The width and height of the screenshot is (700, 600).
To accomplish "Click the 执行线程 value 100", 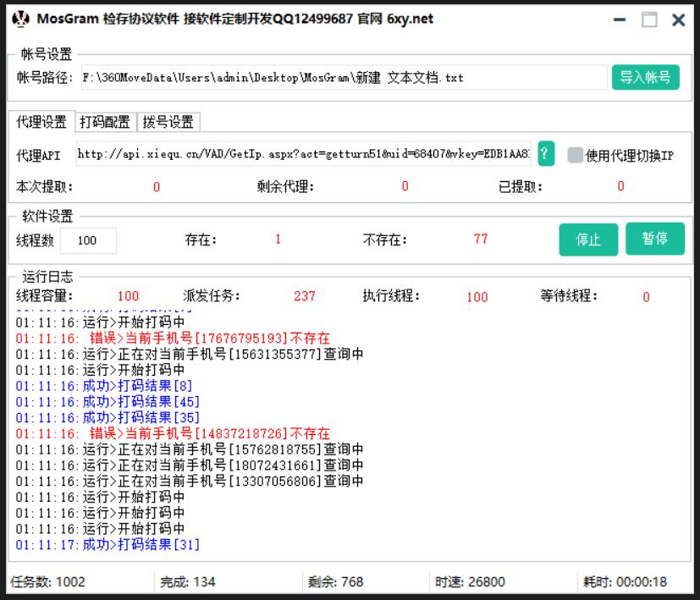I will [x=477, y=297].
